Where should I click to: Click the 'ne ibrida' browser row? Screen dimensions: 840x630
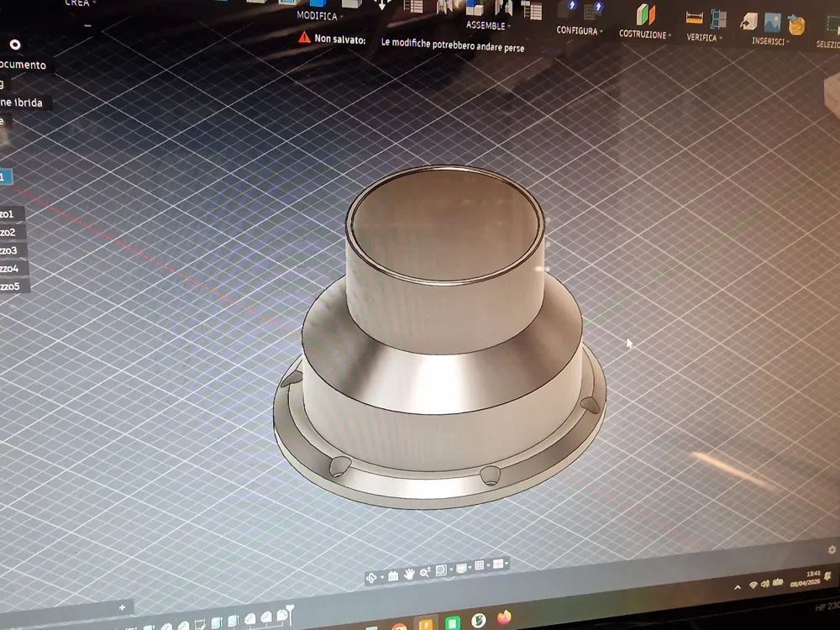pos(26,102)
